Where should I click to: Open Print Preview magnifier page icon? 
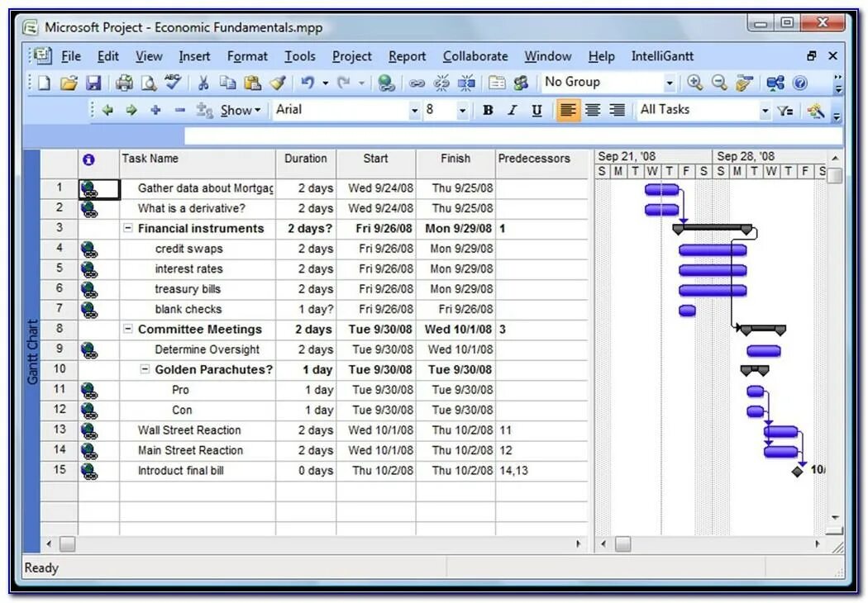pyautogui.click(x=148, y=83)
